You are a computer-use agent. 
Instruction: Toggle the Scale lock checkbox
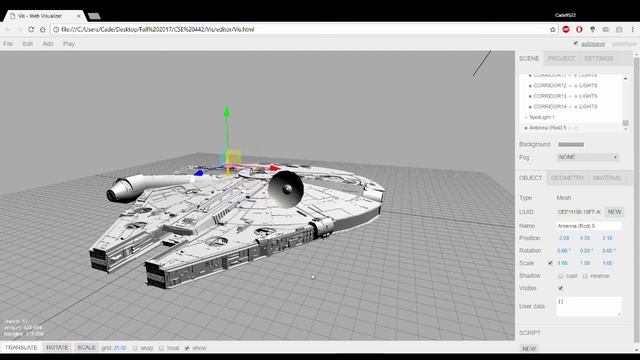[x=550, y=263]
